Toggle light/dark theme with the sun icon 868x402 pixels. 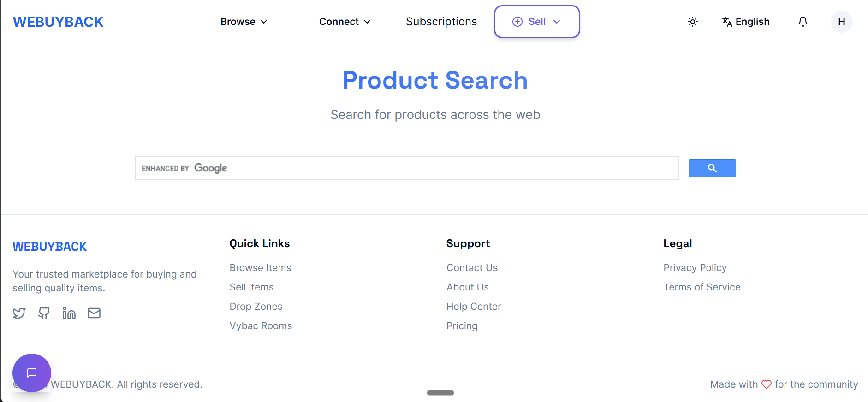[x=692, y=21]
